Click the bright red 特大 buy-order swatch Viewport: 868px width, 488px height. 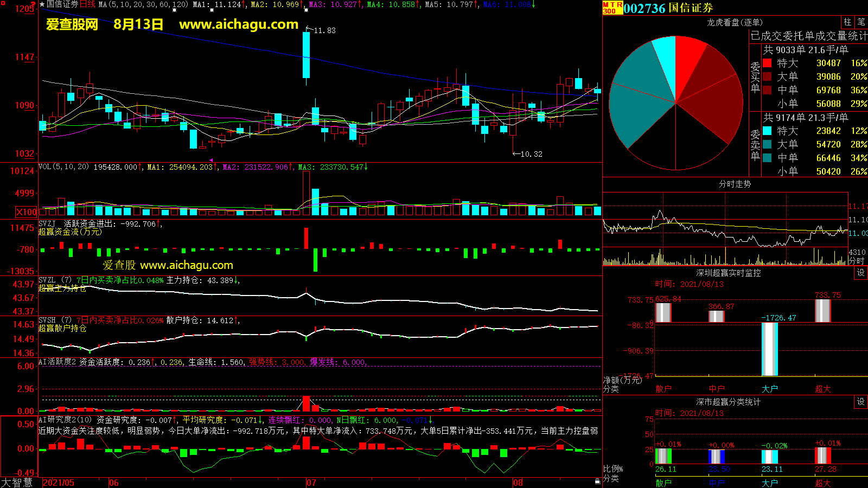click(767, 63)
